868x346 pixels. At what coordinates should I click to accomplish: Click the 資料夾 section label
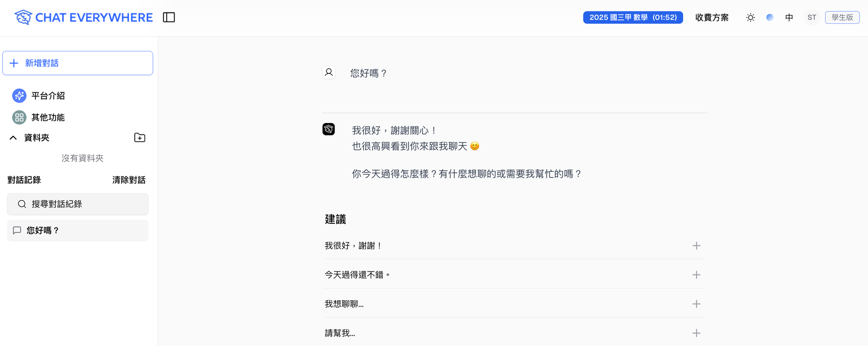coord(37,138)
